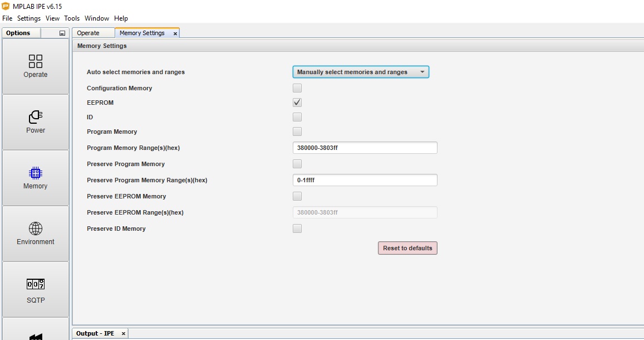
Task: Toggle the Preserve ID Memory checkbox
Action: [x=297, y=228]
